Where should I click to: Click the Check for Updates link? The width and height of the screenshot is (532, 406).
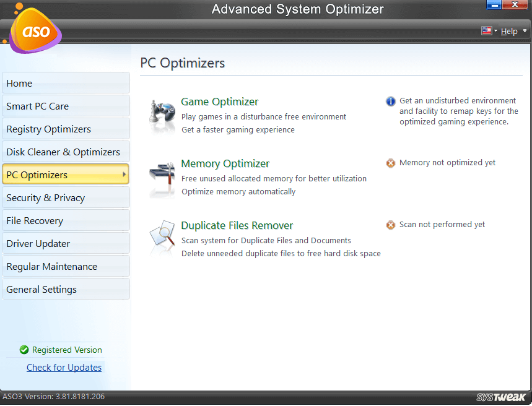pos(64,368)
